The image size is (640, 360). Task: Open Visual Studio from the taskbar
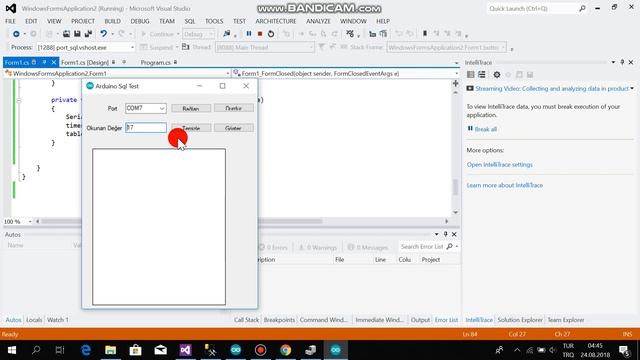point(185,350)
